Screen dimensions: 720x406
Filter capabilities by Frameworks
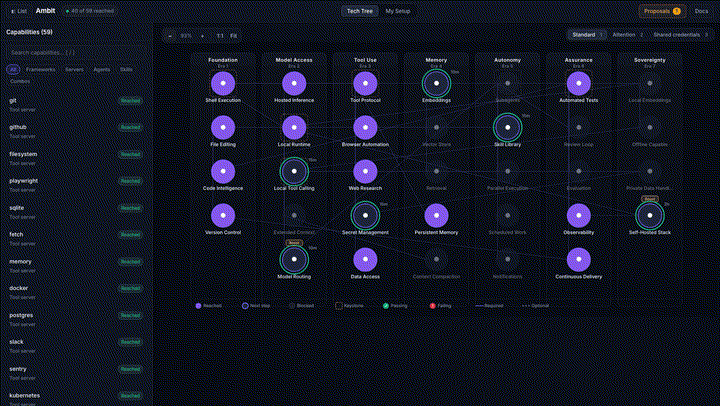click(x=40, y=69)
